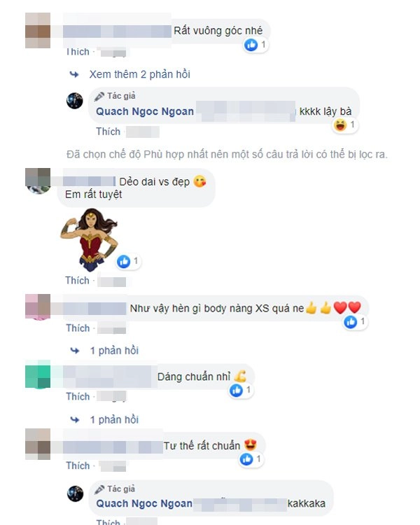The image size is (420, 525).
Task: Expand '1 phản hồi' under the XS body comment
Action: (x=114, y=351)
